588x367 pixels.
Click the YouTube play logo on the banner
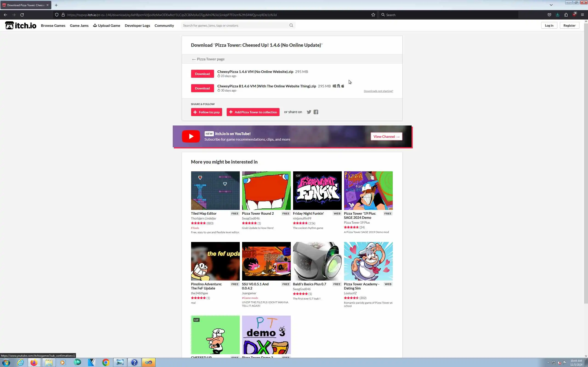pyautogui.click(x=191, y=136)
